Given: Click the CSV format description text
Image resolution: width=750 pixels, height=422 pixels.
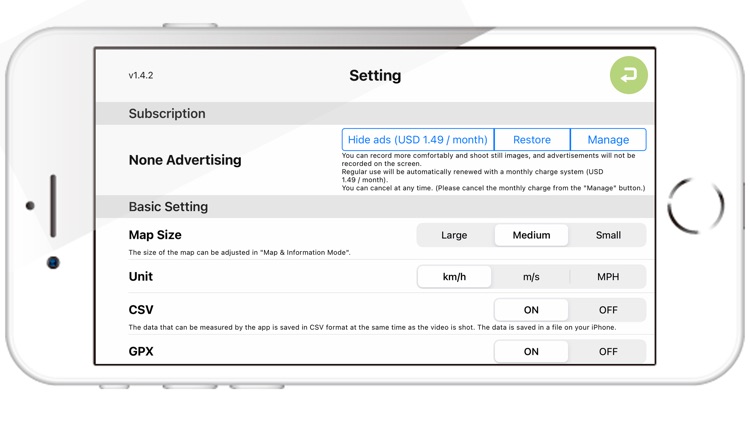Looking at the screenshot, I should pyautogui.click(x=372, y=327).
